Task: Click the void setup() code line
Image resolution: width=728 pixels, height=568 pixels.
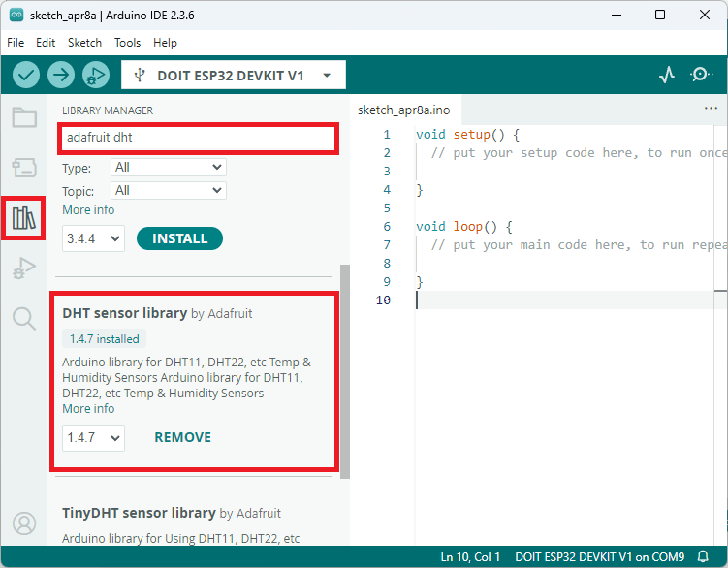Action: [467, 135]
